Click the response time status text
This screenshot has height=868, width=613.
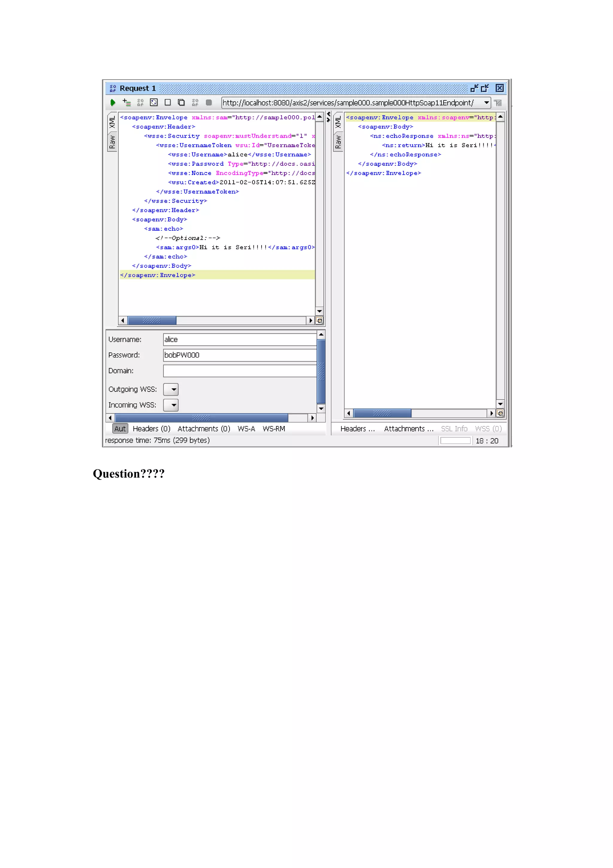pos(157,440)
